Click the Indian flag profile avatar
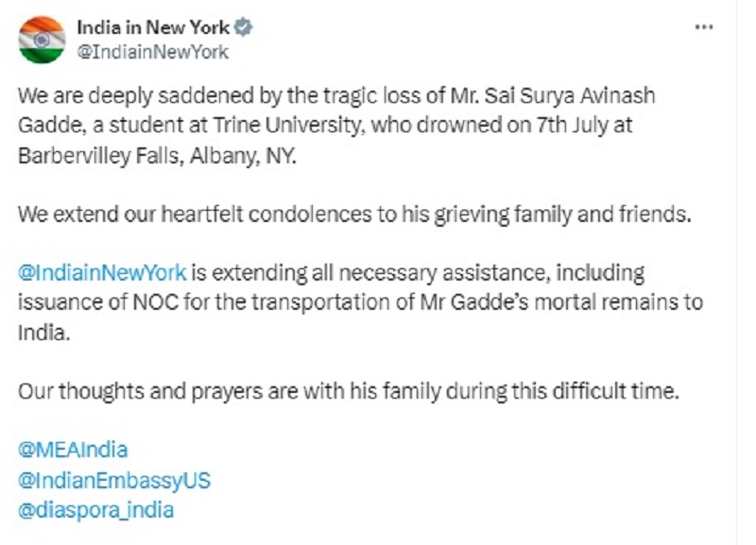The width and height of the screenshot is (756, 545). (x=42, y=40)
